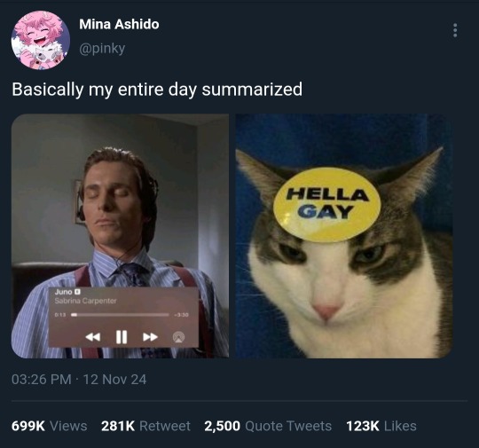The image size is (479, 448).
Task: Click the explicit badge next to Juno
Action: [x=77, y=292]
